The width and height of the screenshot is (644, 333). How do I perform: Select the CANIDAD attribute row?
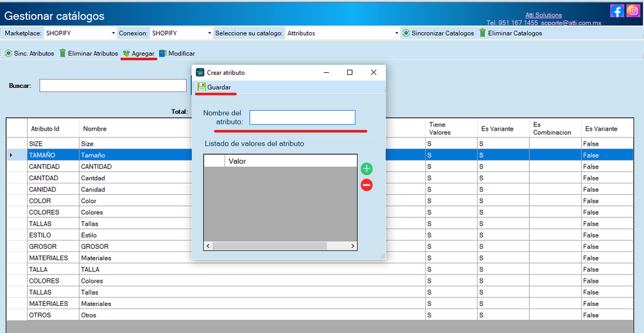pos(319,190)
